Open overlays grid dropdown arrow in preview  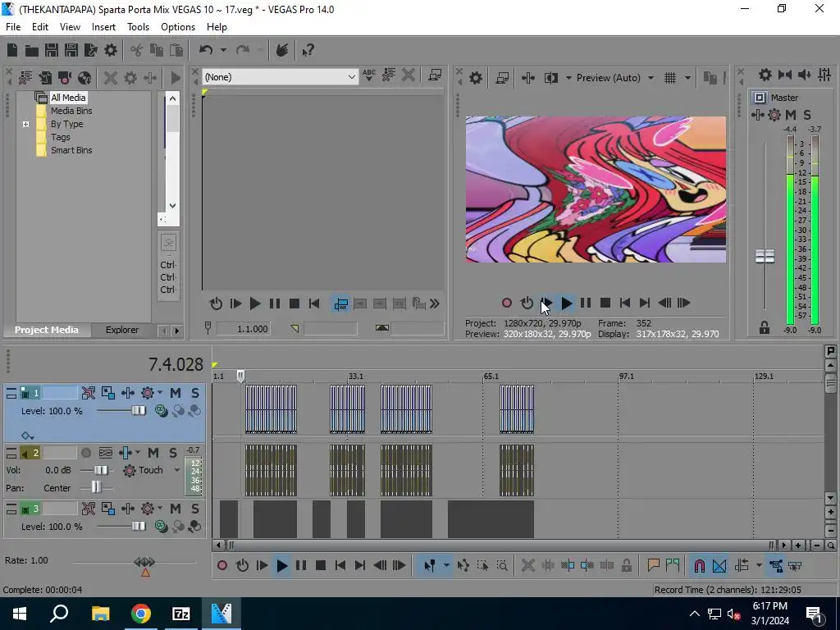[687, 78]
